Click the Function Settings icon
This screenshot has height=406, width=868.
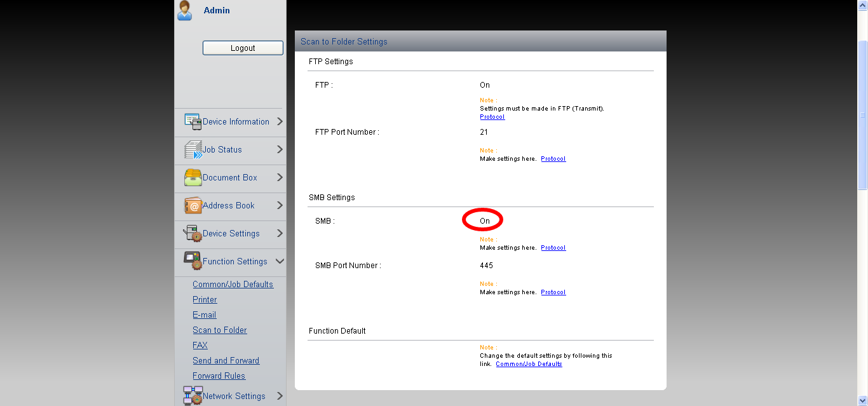[193, 261]
